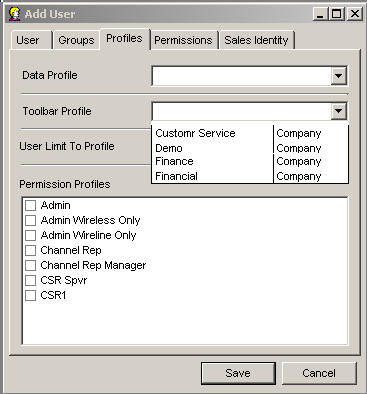Screen dimensions: 367x394
Task: Choose Demo from the Toolbar Profile list
Action: point(250,148)
